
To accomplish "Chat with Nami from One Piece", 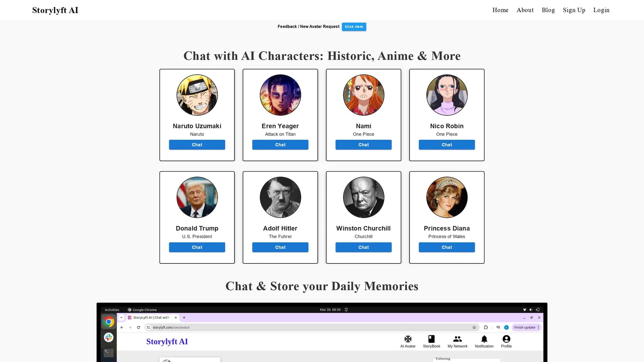I will click(363, 145).
